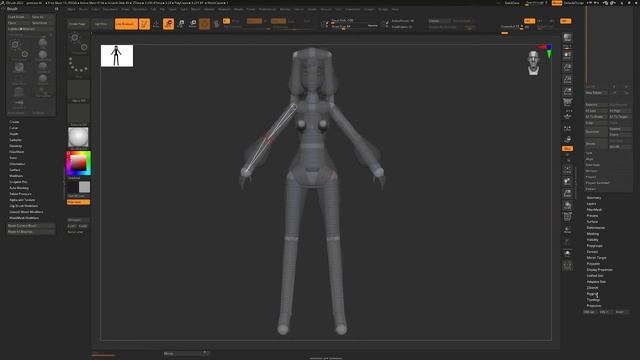This screenshot has width=640, height=360.
Task: Expand Tablet Pressure section
Action: (20, 194)
